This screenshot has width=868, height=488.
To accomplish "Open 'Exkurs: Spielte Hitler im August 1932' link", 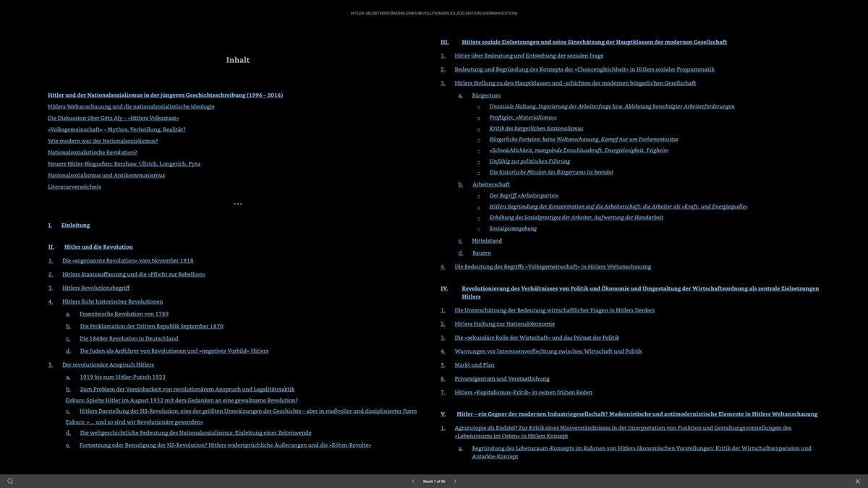I will pos(182,400).
